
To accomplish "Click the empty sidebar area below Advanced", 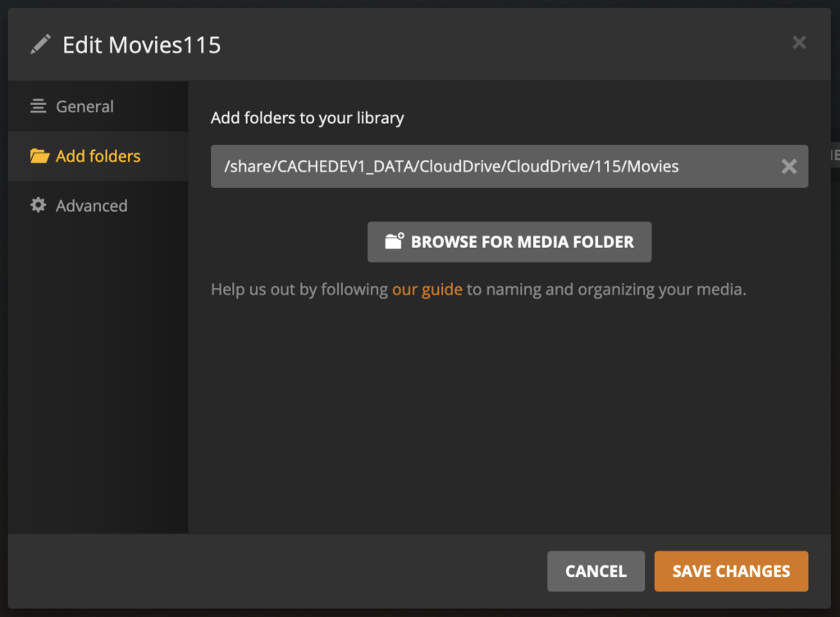I will (98, 369).
